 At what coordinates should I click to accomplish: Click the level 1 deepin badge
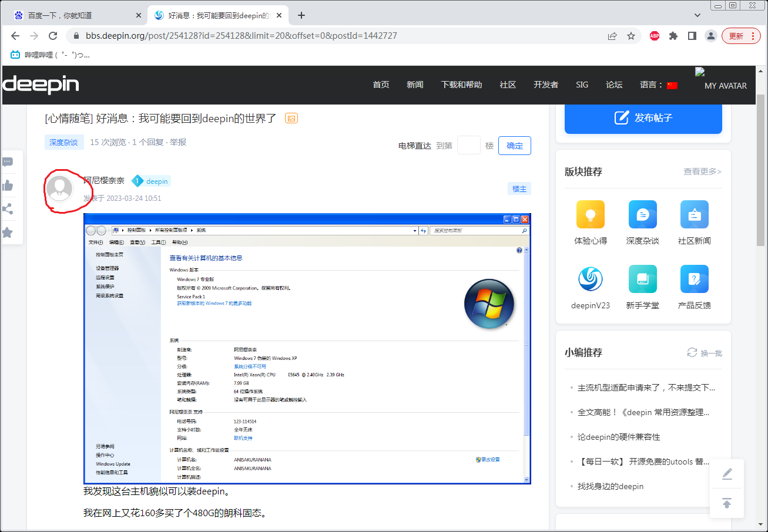pyautogui.click(x=151, y=181)
